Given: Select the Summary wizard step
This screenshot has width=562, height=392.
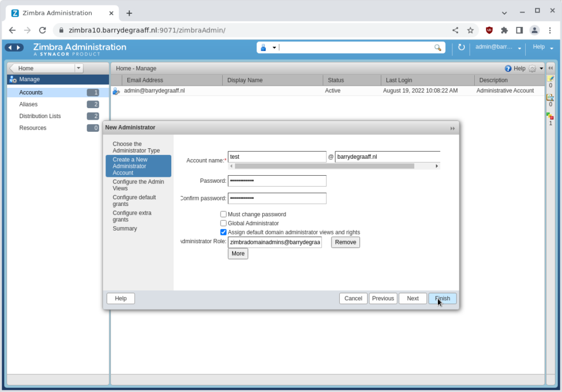Looking at the screenshot, I should click(x=125, y=228).
